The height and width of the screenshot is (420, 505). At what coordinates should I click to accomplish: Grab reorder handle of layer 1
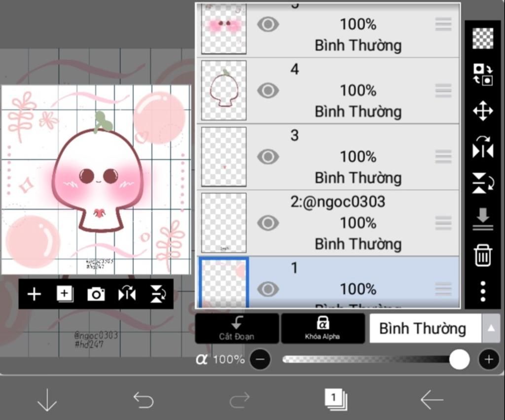443,289
